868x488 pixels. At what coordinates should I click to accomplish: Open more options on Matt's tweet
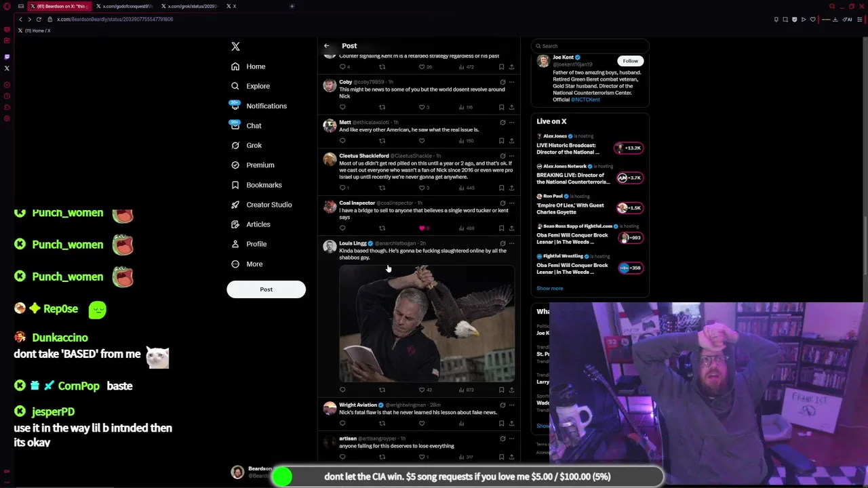[x=511, y=123]
